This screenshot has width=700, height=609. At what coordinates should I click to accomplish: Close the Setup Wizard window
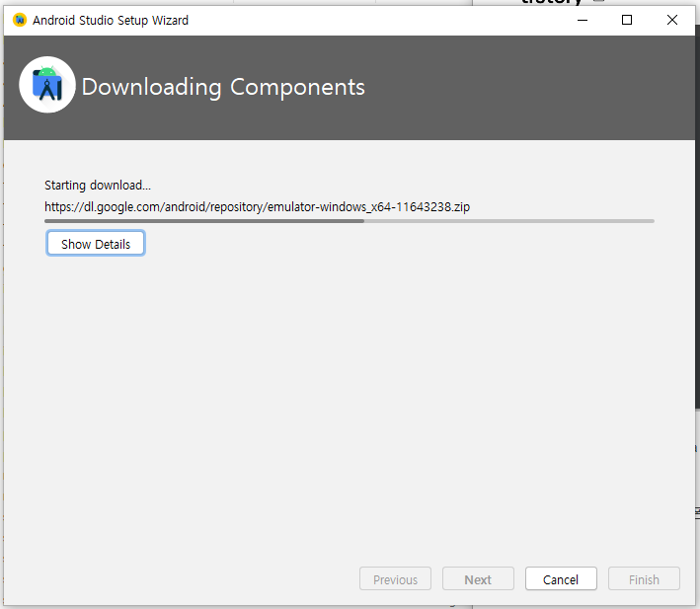[x=672, y=20]
